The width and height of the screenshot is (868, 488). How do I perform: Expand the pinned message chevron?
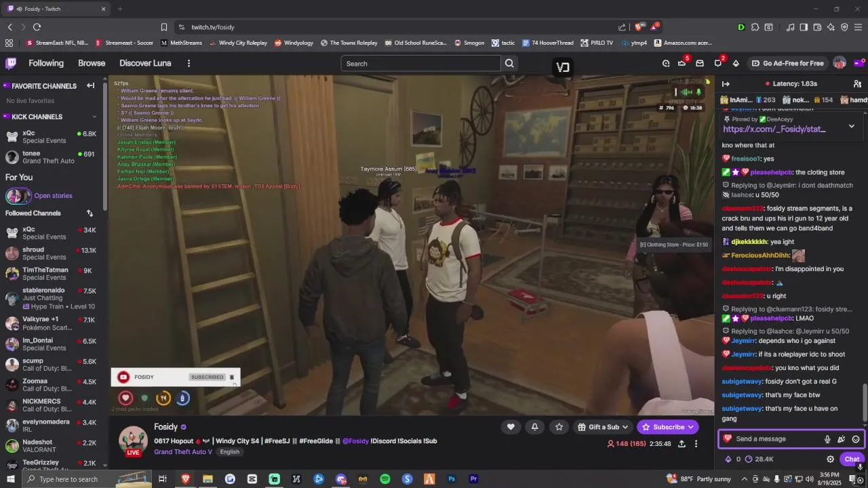click(x=852, y=126)
